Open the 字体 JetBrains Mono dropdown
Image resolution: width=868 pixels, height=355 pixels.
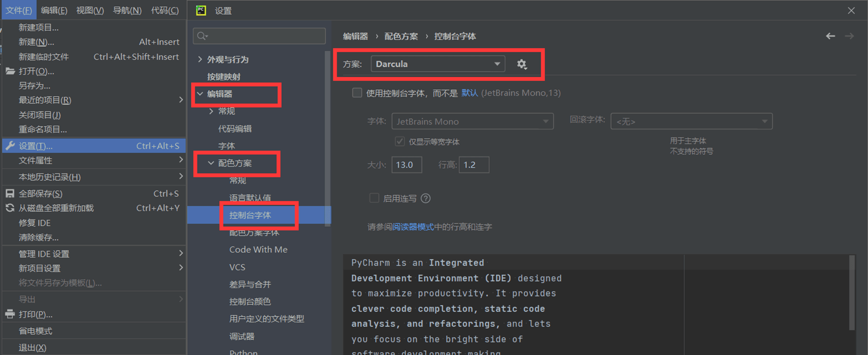pos(472,121)
